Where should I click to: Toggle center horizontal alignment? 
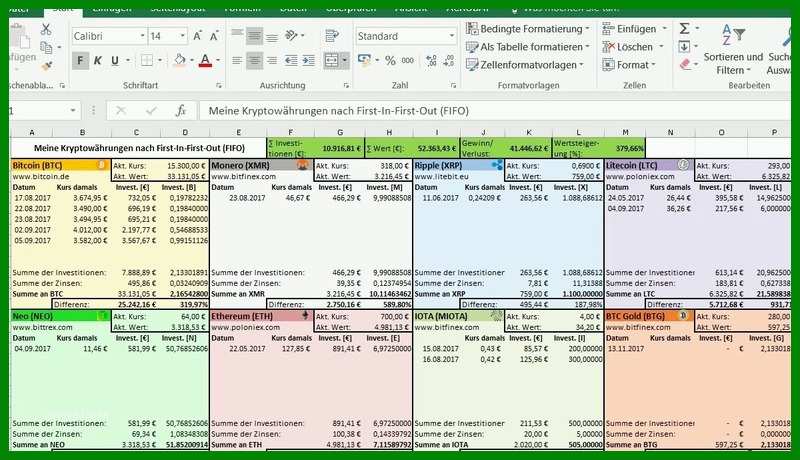coord(255,61)
